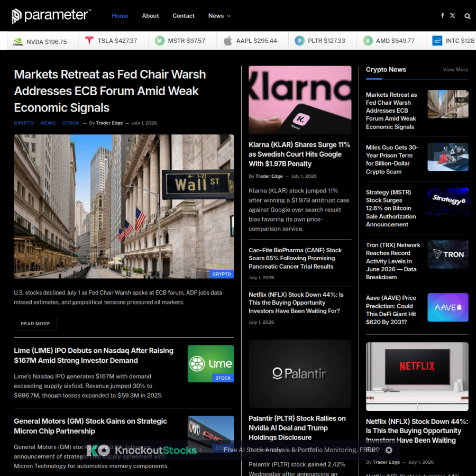Open the Klarna header image
476x476 pixels.
coord(300,100)
